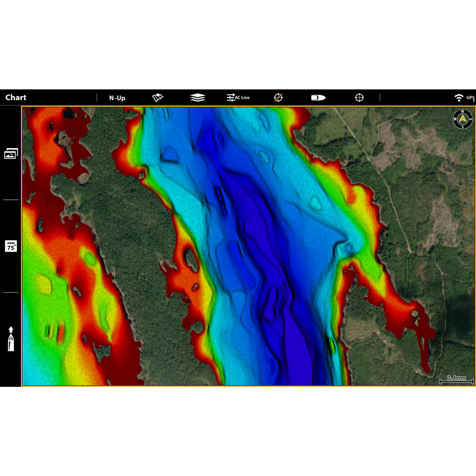Switch the N-Up orientation mode
The width and height of the screenshot is (476, 476).
pyautogui.click(x=117, y=98)
